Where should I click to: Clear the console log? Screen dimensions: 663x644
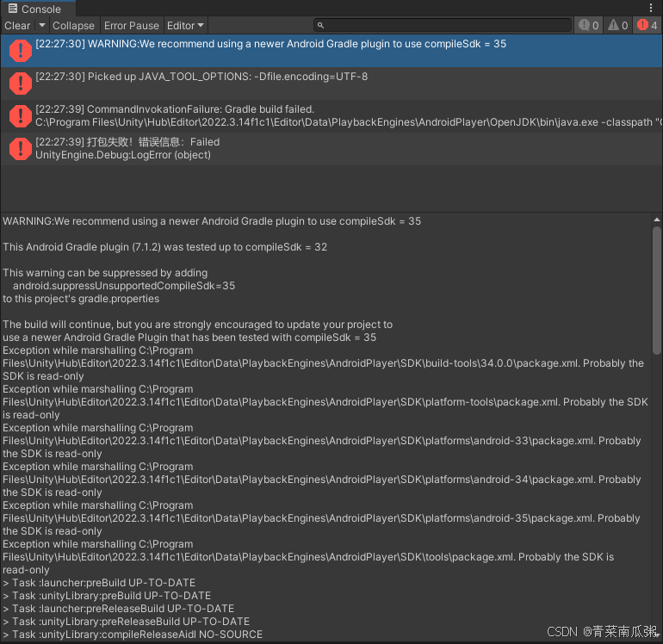point(17,25)
